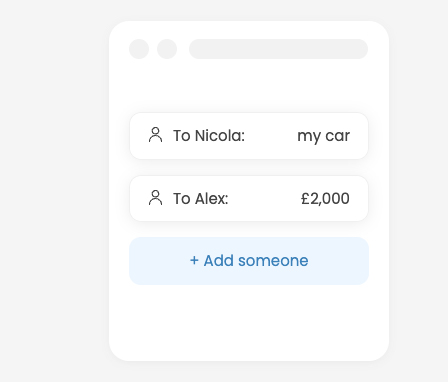Click the second grey circle in window header
The height and width of the screenshot is (382, 448).
pos(167,49)
